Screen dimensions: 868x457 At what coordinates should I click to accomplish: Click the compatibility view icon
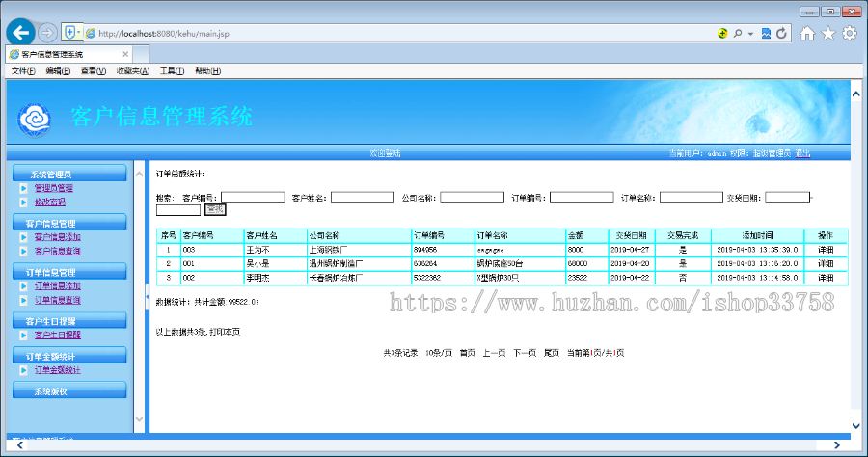pyautogui.click(x=766, y=33)
